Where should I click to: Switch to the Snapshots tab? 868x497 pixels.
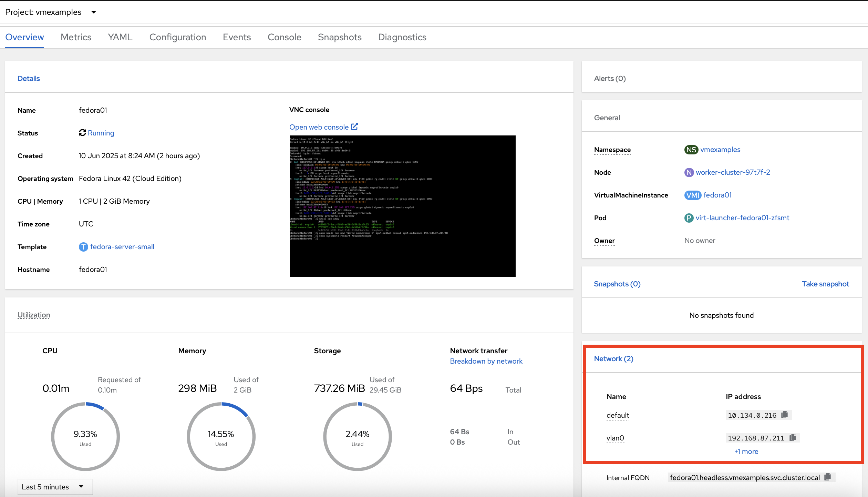[x=340, y=37]
